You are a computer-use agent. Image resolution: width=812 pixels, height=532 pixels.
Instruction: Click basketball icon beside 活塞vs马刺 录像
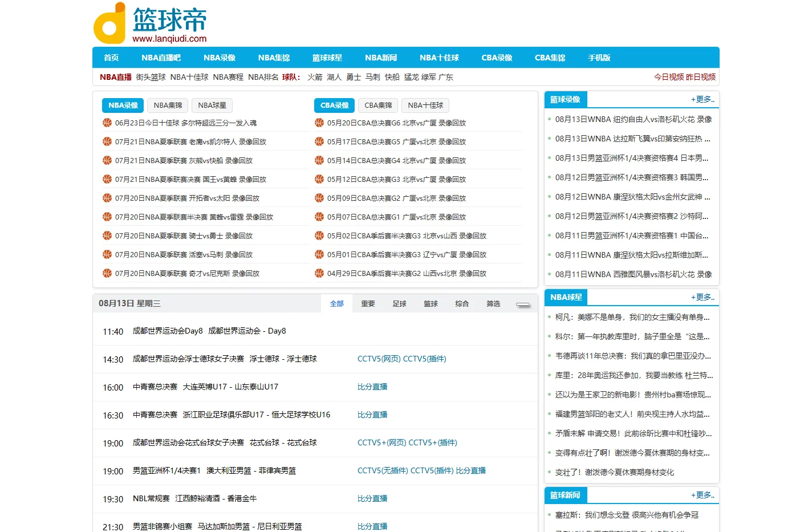click(x=107, y=254)
